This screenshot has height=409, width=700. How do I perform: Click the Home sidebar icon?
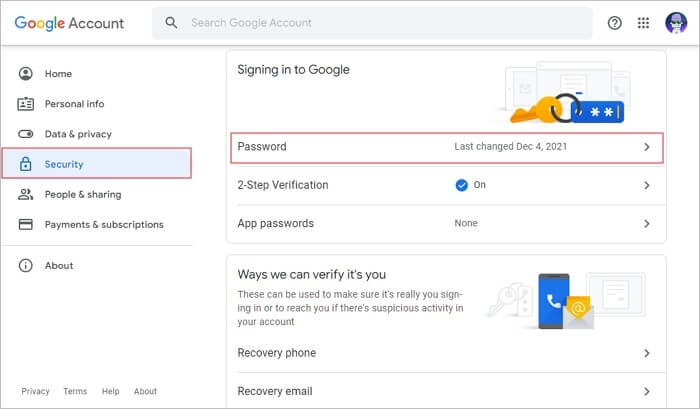(x=26, y=74)
